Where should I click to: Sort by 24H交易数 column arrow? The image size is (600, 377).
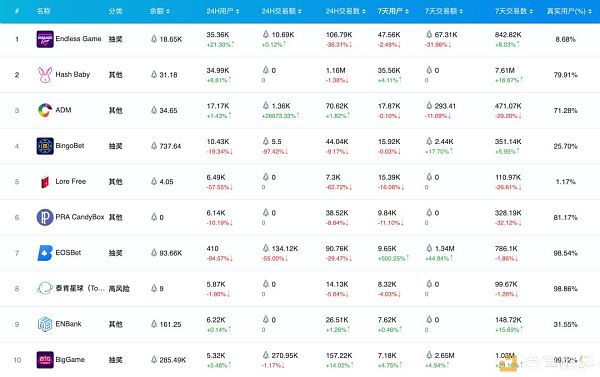[x=364, y=11]
